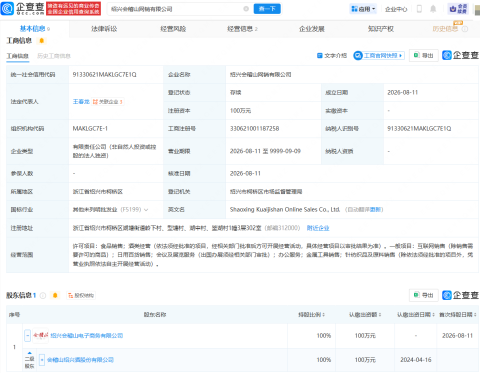Click the orange bell next to 工商信息 heading
The width and height of the screenshot is (480, 373).
(42, 41)
